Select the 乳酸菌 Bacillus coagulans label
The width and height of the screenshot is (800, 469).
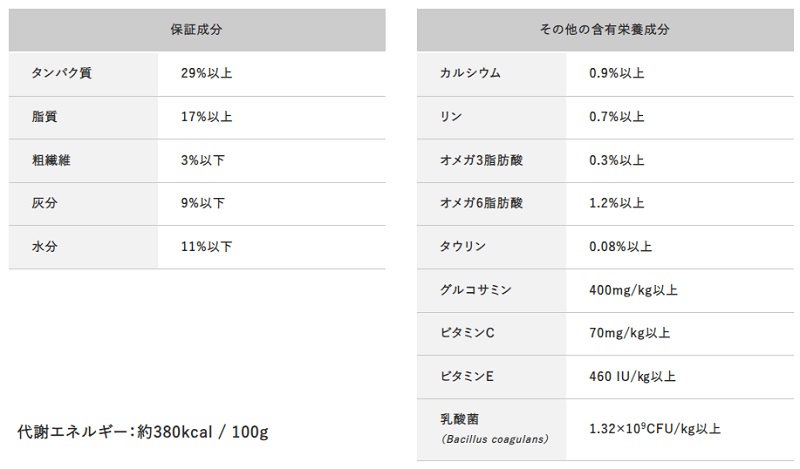click(488, 429)
